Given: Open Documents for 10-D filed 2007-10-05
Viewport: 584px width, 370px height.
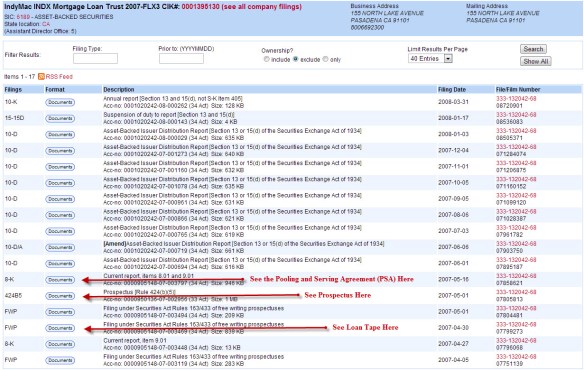Looking at the screenshot, I should pos(60,183).
